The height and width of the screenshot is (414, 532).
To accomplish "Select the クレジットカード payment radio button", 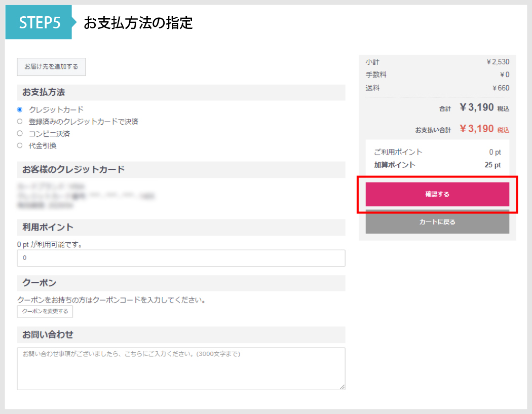I will (x=20, y=109).
